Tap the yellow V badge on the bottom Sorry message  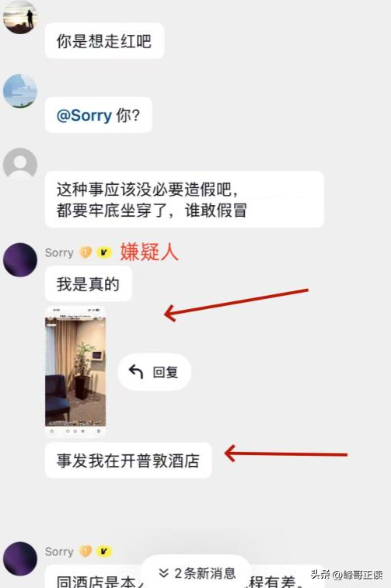click(104, 551)
